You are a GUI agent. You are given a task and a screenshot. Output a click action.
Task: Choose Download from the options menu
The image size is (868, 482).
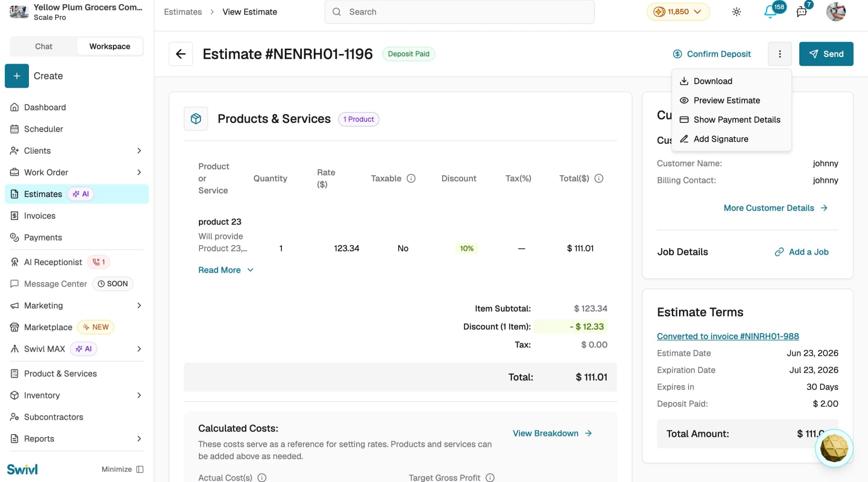pos(731,81)
